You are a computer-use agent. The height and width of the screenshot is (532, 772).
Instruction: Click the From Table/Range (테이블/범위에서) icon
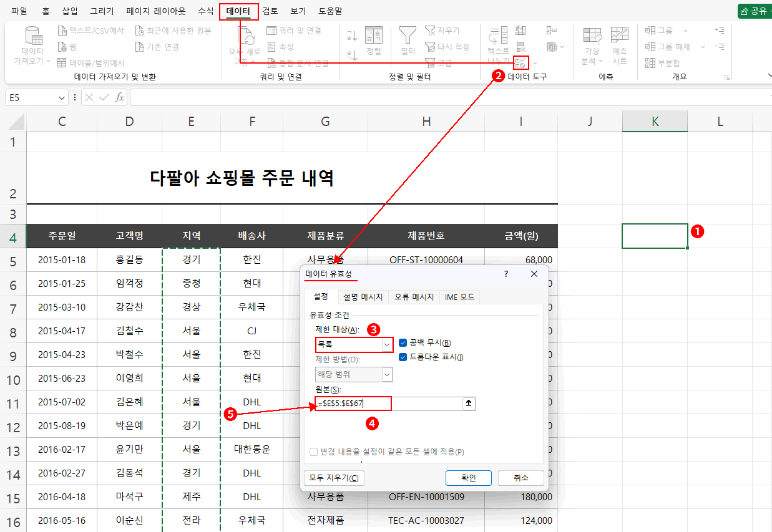(62, 62)
